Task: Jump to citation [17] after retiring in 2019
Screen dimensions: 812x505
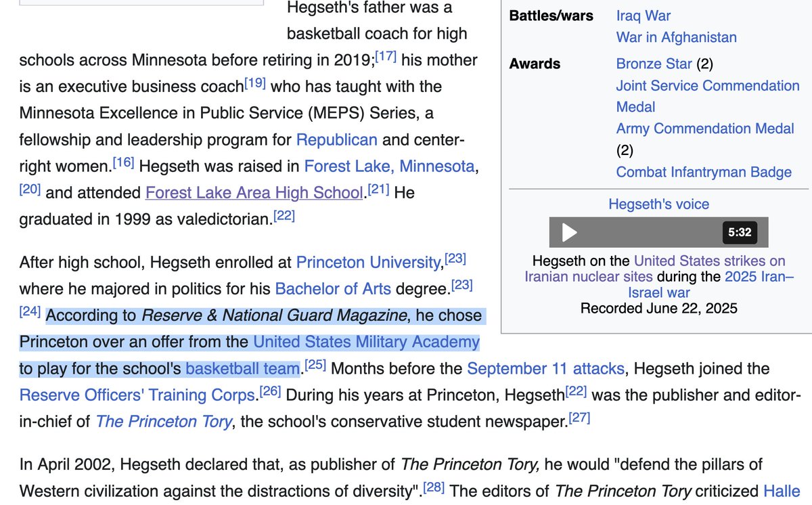Action: pyautogui.click(x=386, y=58)
